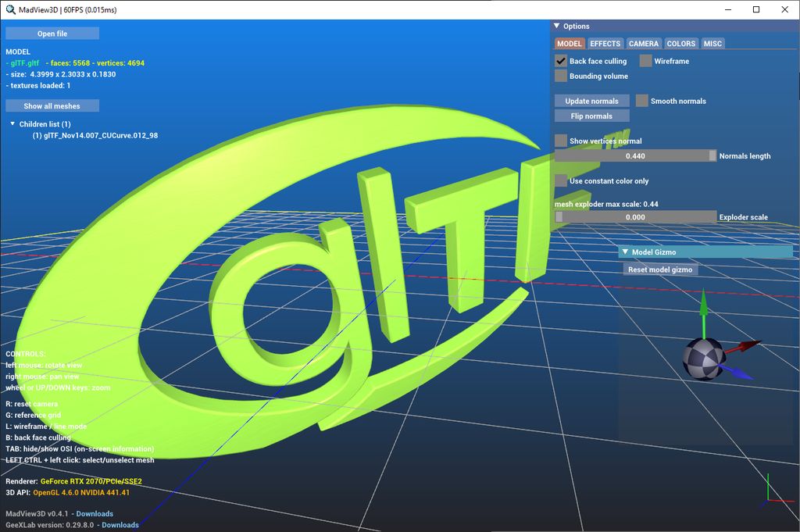Switch to the CAMERA tab
The image size is (800, 532).
click(x=644, y=44)
